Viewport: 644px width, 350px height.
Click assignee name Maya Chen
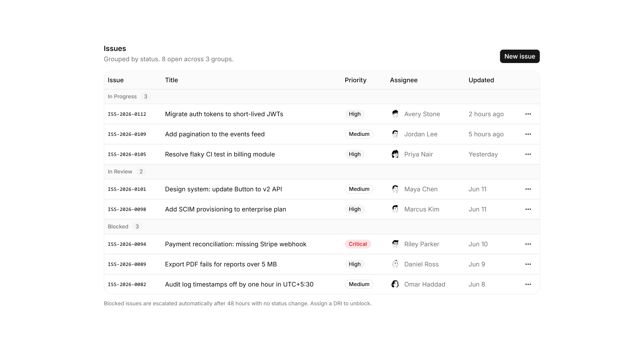[x=421, y=189]
